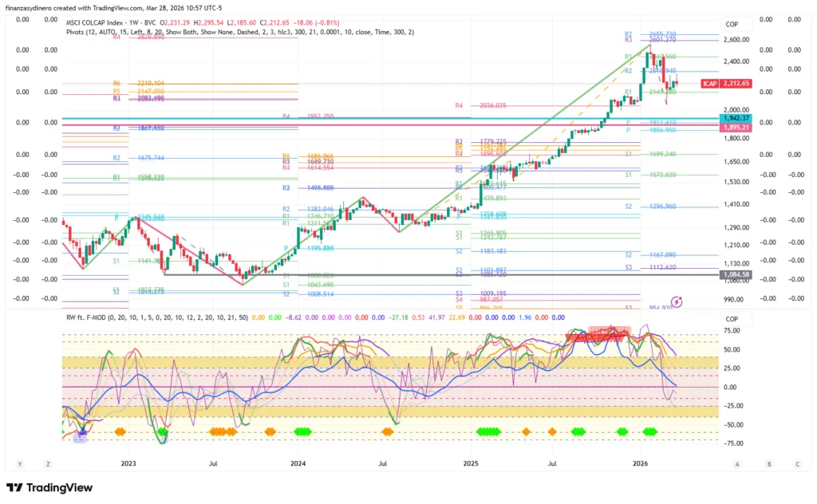Click the B scale badge at bottom right
Viewport: 817px width, 504px height.
768,463
